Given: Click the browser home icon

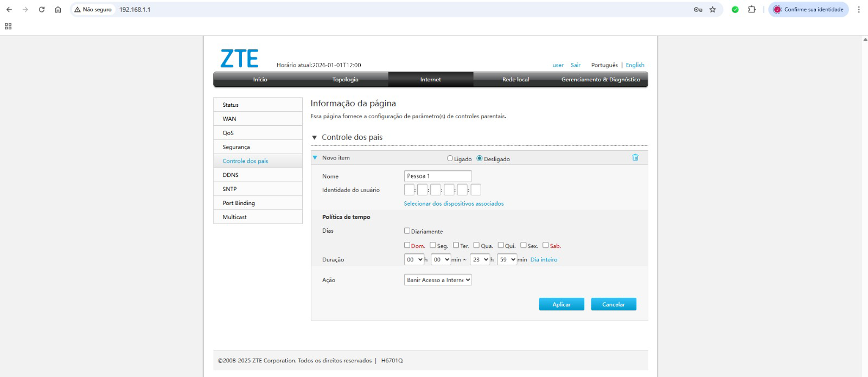Looking at the screenshot, I should coord(58,9).
